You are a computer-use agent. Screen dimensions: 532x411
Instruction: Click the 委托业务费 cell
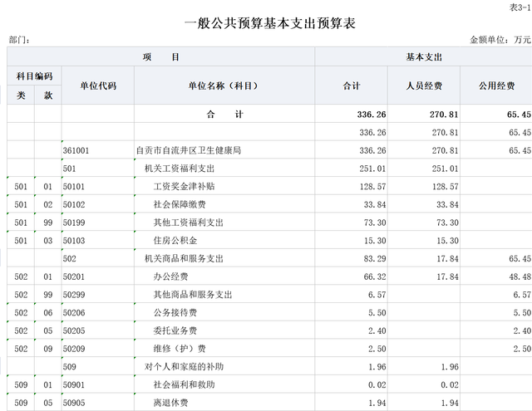point(175,330)
